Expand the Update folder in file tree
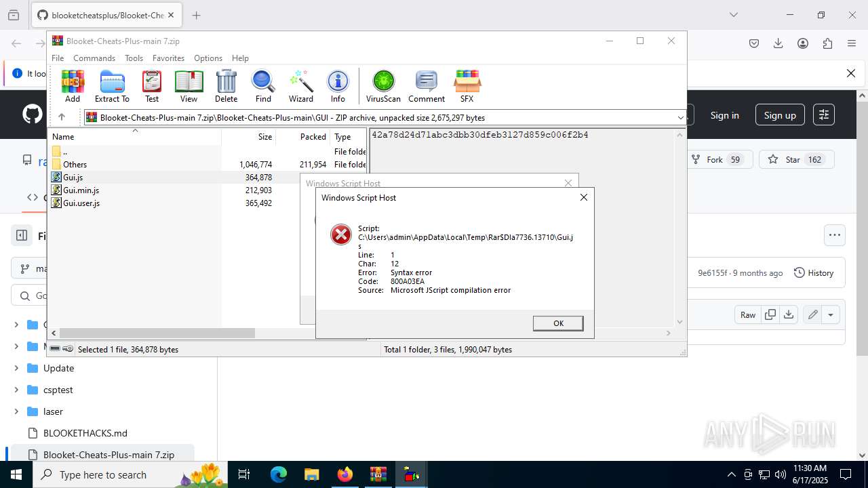Viewport: 868px width, 488px height. coord(16,368)
